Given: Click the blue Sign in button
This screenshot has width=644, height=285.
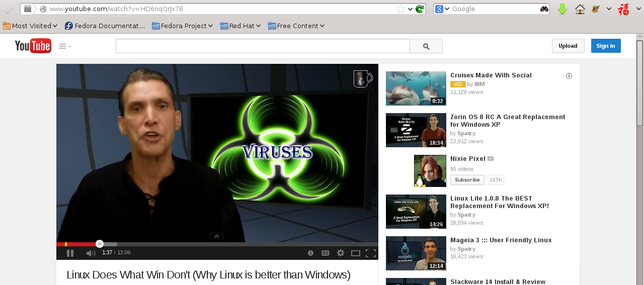Looking at the screenshot, I should 606,46.
